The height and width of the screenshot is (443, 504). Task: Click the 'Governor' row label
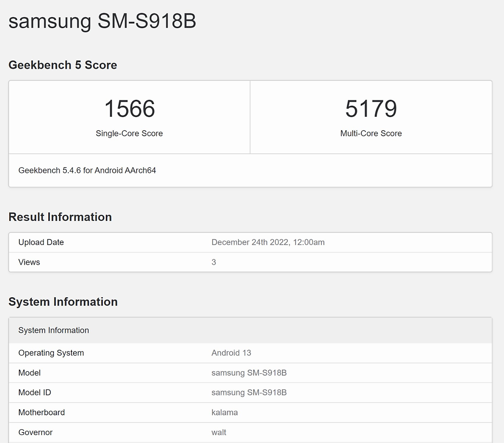tap(36, 433)
